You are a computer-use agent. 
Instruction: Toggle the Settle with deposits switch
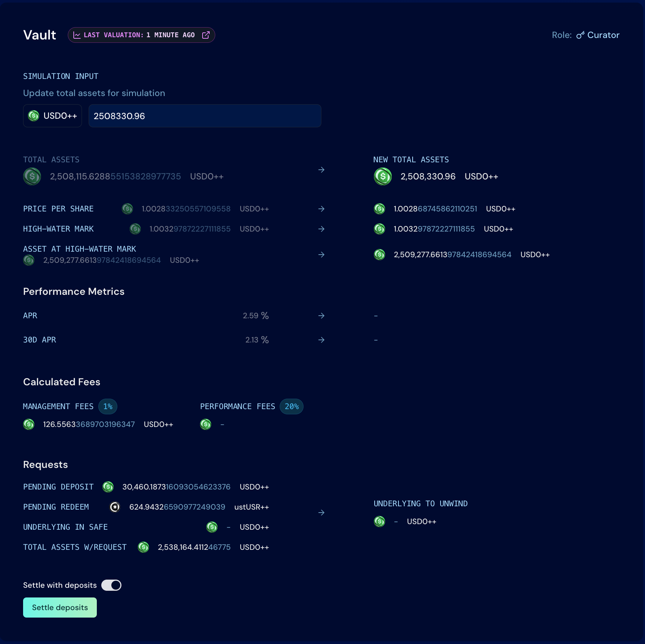pyautogui.click(x=111, y=585)
